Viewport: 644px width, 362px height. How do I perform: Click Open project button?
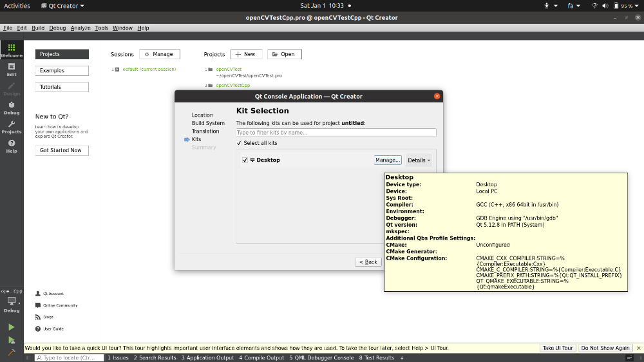coord(284,54)
